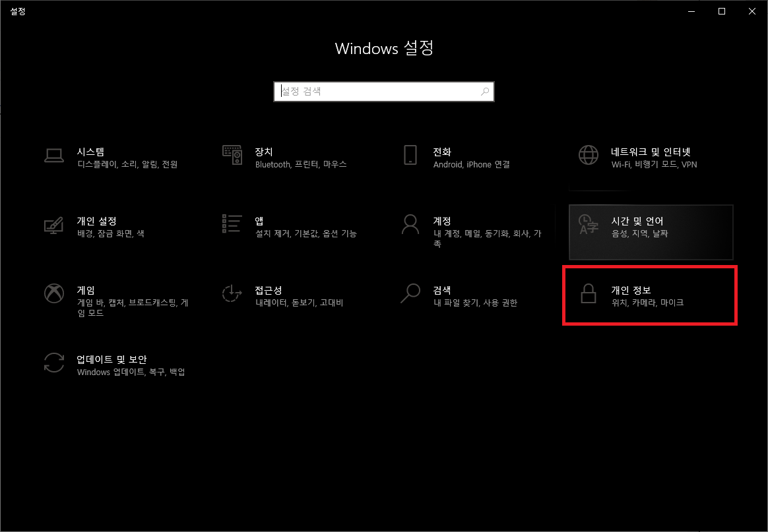
Task: Open the 시스템 settings title
Action: click(90, 152)
